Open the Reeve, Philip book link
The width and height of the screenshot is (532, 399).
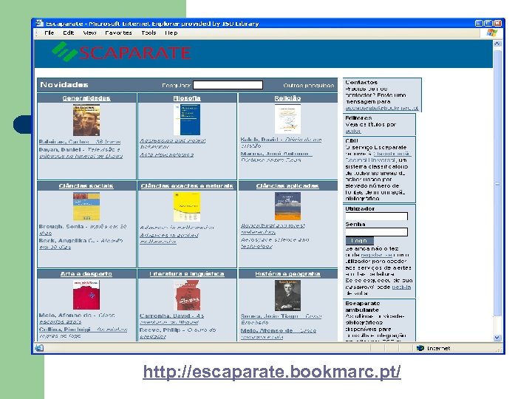click(x=178, y=332)
